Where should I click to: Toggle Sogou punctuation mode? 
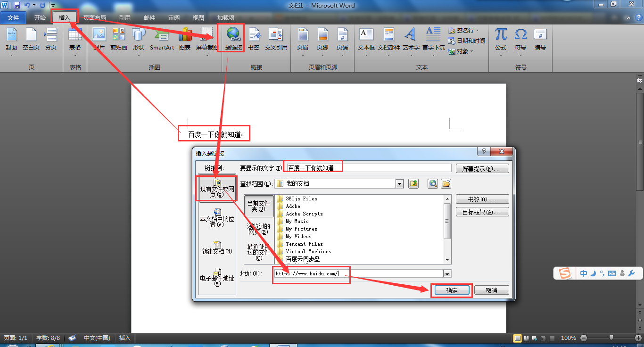click(x=602, y=273)
